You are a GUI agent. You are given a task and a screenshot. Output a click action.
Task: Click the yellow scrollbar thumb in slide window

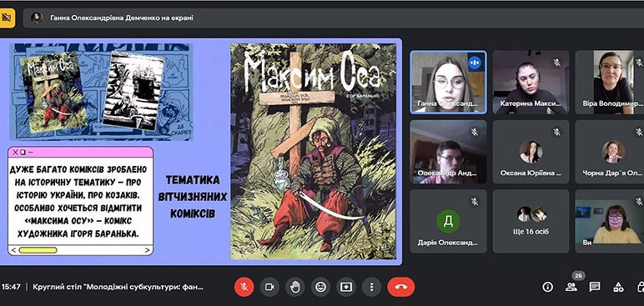coord(38,250)
